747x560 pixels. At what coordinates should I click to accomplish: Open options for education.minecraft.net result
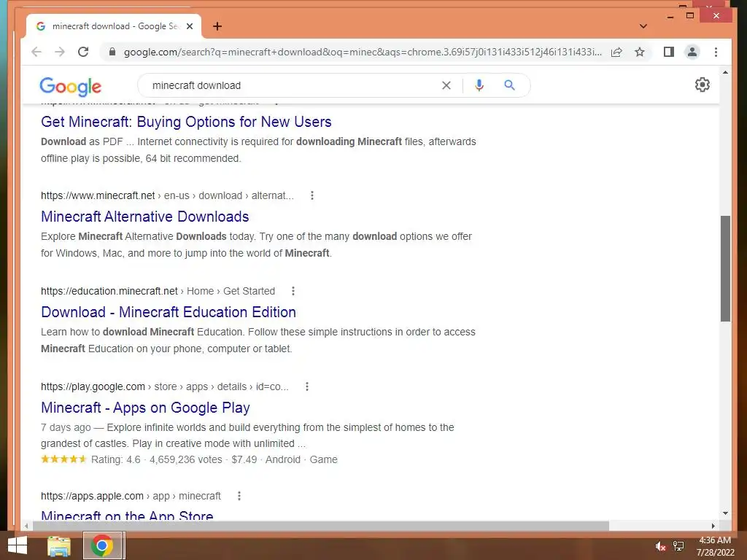(293, 291)
